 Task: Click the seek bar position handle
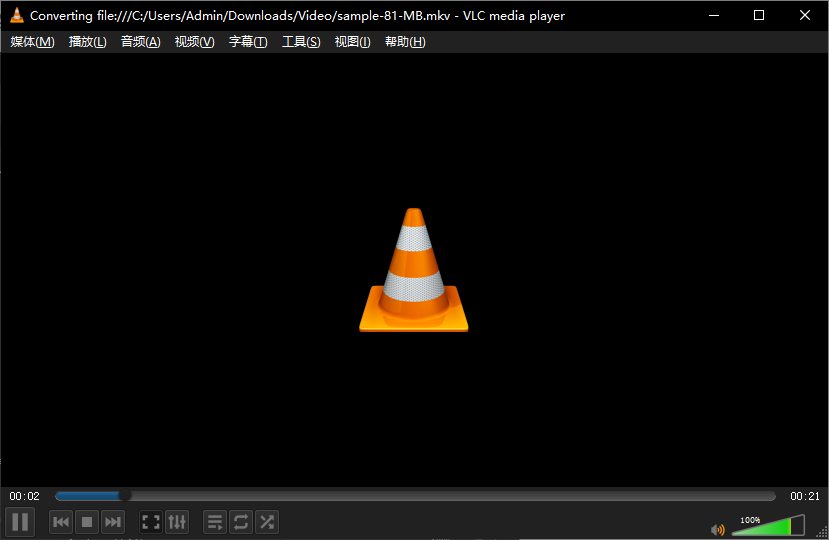[124, 496]
